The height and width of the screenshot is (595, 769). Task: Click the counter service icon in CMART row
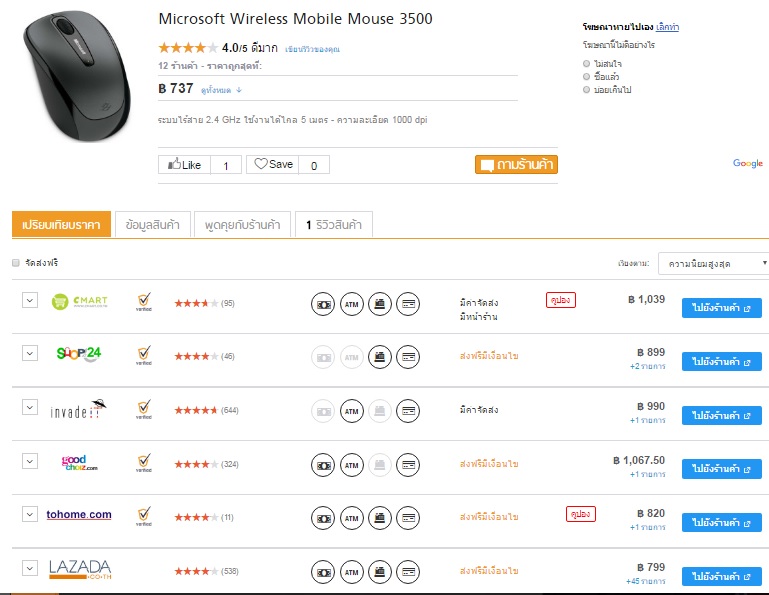(380, 304)
